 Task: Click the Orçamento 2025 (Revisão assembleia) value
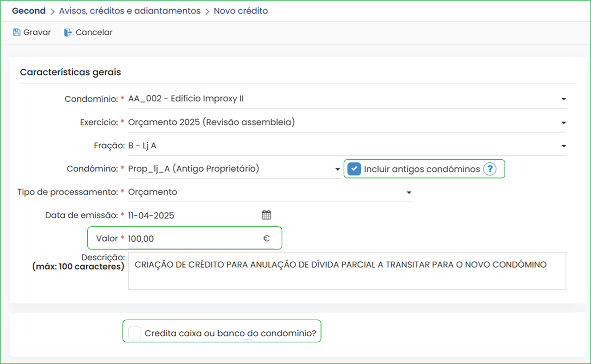[211, 122]
